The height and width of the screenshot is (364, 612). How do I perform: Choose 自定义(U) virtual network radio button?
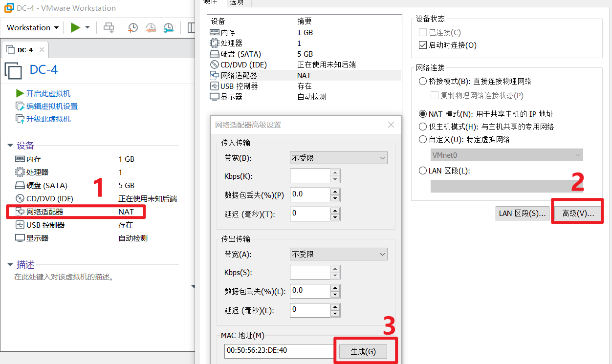(423, 139)
